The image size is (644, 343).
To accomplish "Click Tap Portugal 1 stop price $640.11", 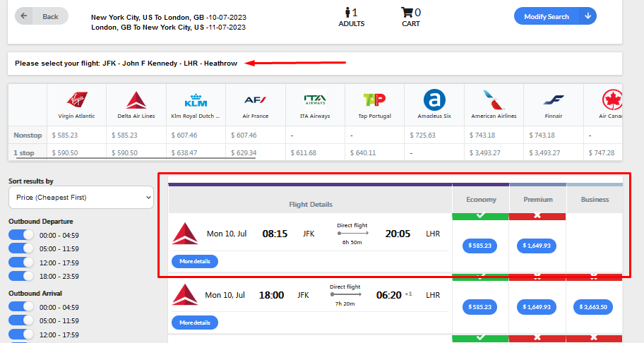I will (x=363, y=152).
